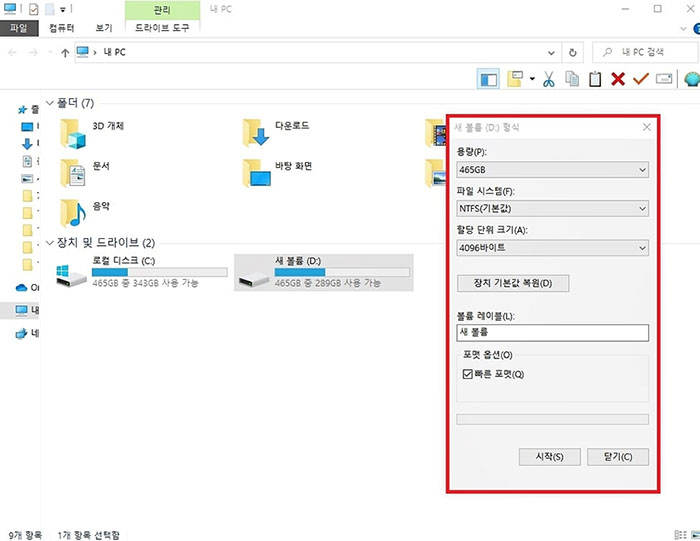
Task: Click the format progress bar
Action: [553, 419]
